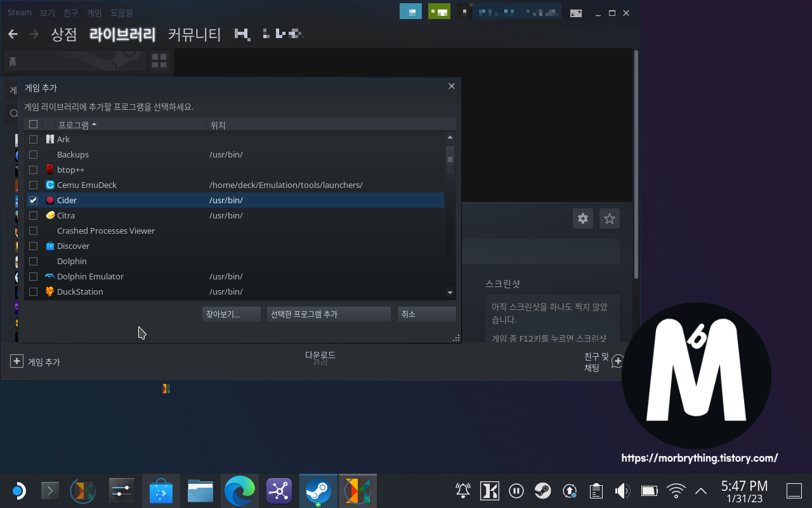Close the 게임 추가 dialog

pos(452,86)
